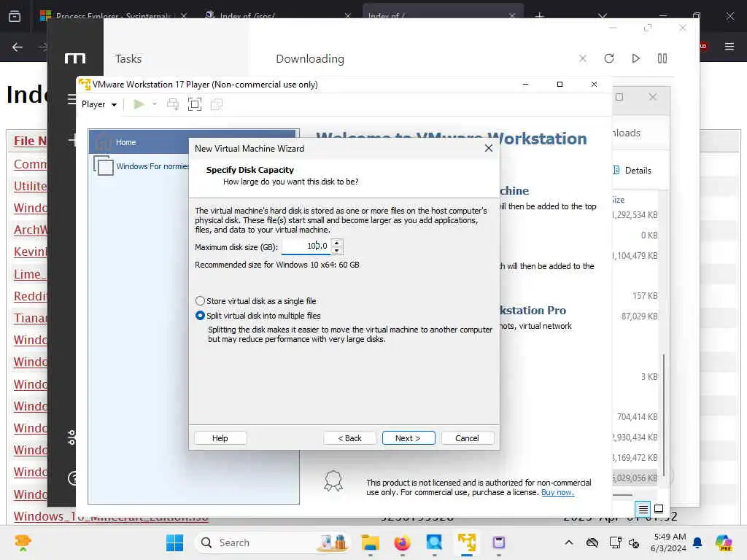The height and width of the screenshot is (560, 747).
Task: Close the New Virtual Machine Wizard dialog
Action: pos(488,149)
